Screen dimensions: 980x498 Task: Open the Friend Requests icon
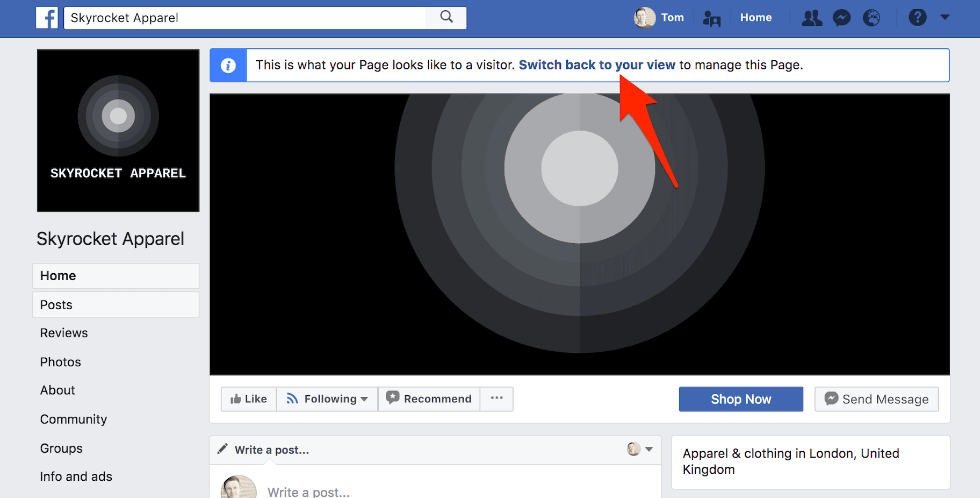(811, 18)
